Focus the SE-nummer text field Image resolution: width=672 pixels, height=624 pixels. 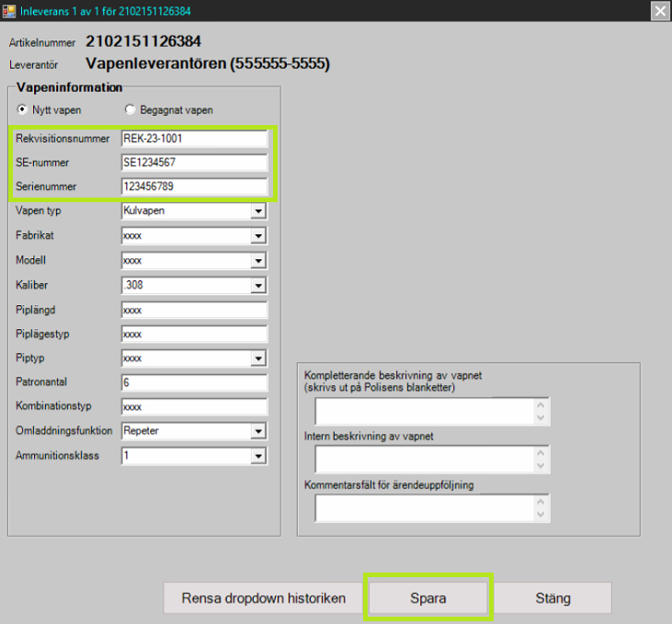tap(193, 163)
